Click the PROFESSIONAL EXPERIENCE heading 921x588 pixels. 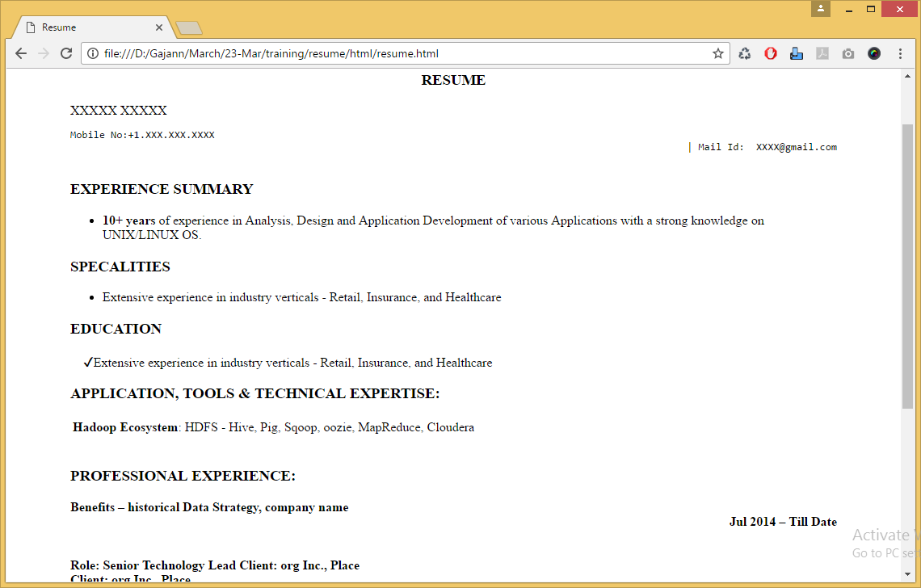tap(183, 476)
